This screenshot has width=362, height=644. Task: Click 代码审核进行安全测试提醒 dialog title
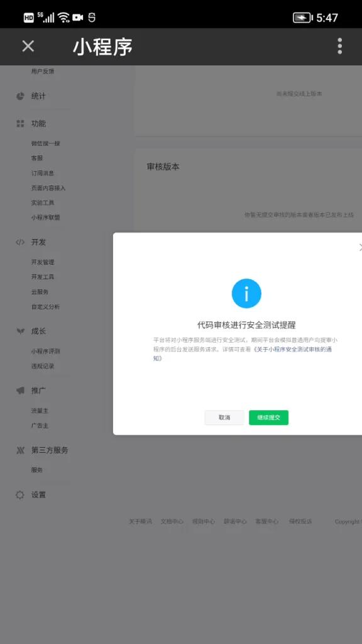[x=246, y=325]
